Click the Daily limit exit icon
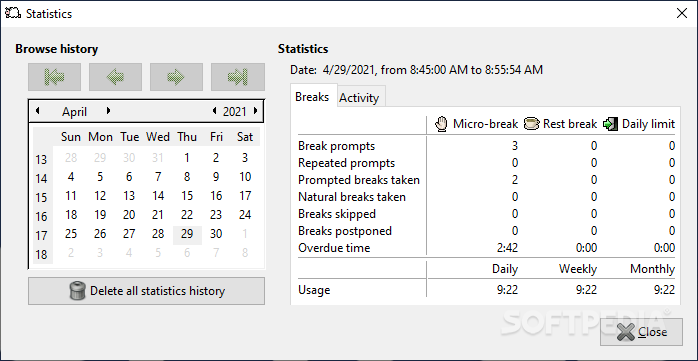The height and width of the screenshot is (361, 698). (x=610, y=124)
